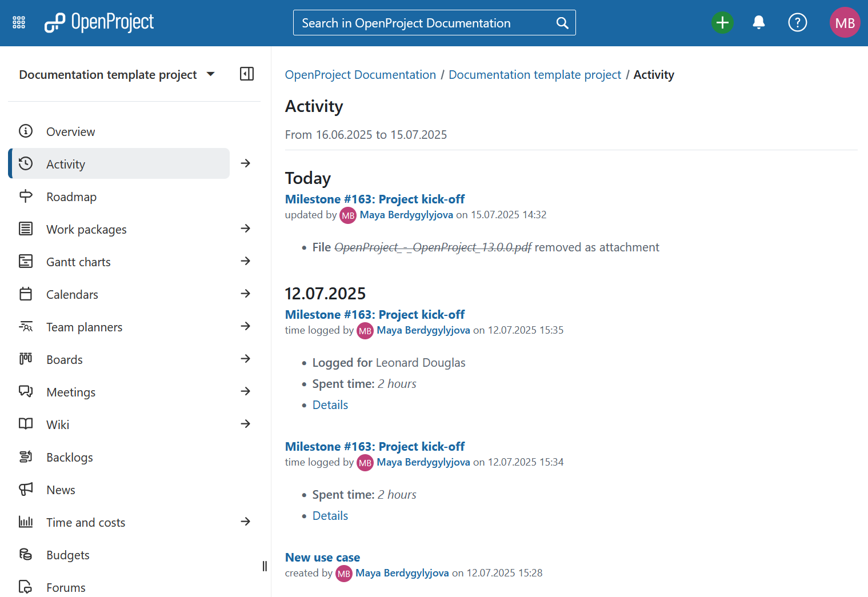Open Budgets from the sidebar

(119, 555)
